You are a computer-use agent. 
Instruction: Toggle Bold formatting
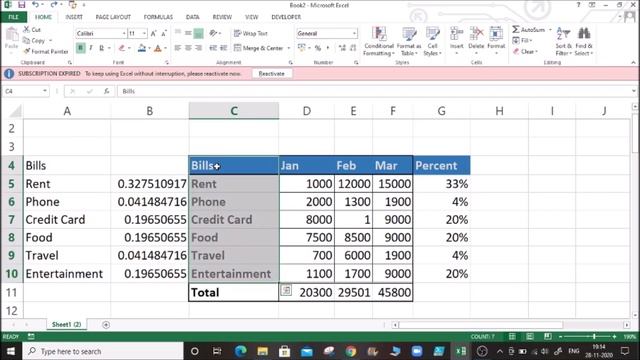click(80, 48)
